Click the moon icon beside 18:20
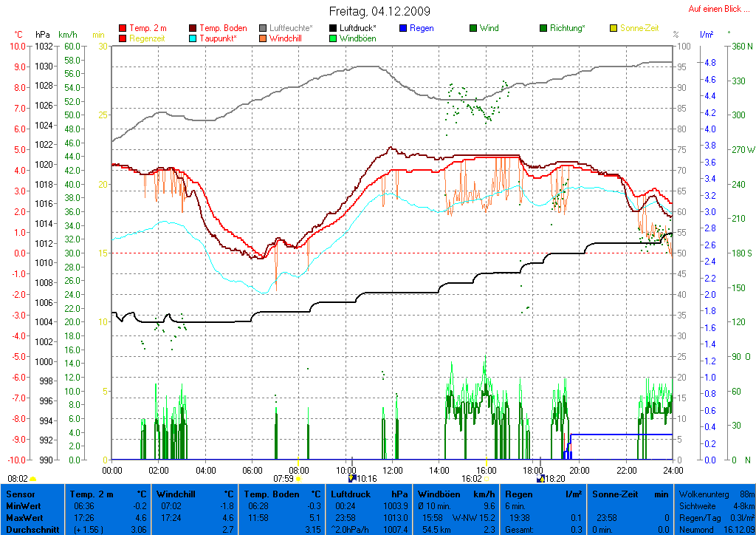Viewport: 756px width, 535px height. pyautogui.click(x=540, y=479)
